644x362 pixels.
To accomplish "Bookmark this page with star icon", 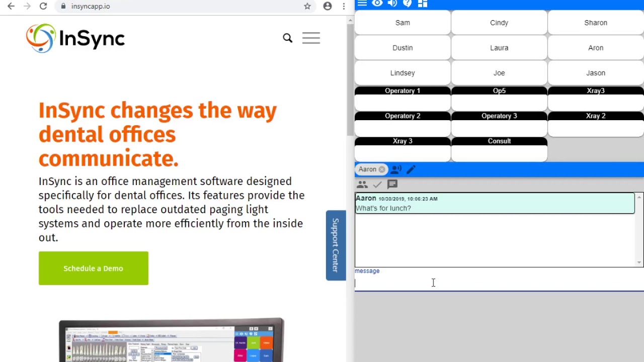I will pos(307,6).
